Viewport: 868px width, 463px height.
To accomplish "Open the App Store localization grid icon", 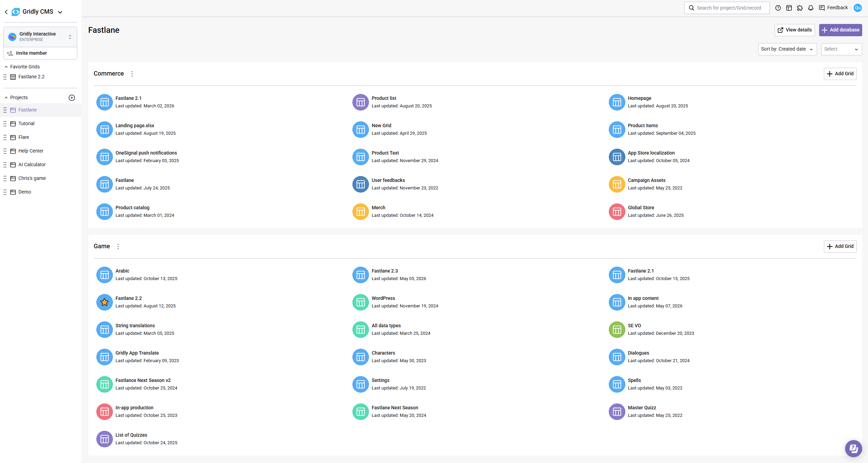I will click(x=617, y=157).
